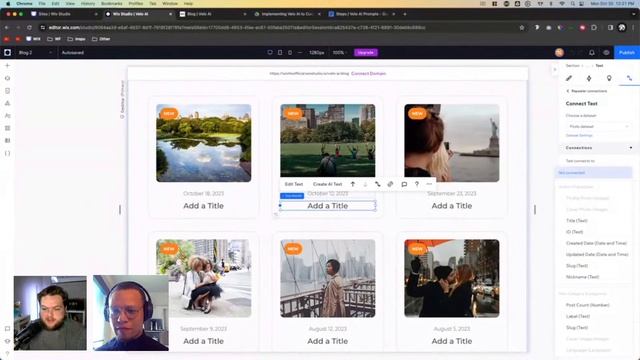Open comments icon in floating toolbar
Viewport: 640px width, 360px height.
[x=404, y=184]
